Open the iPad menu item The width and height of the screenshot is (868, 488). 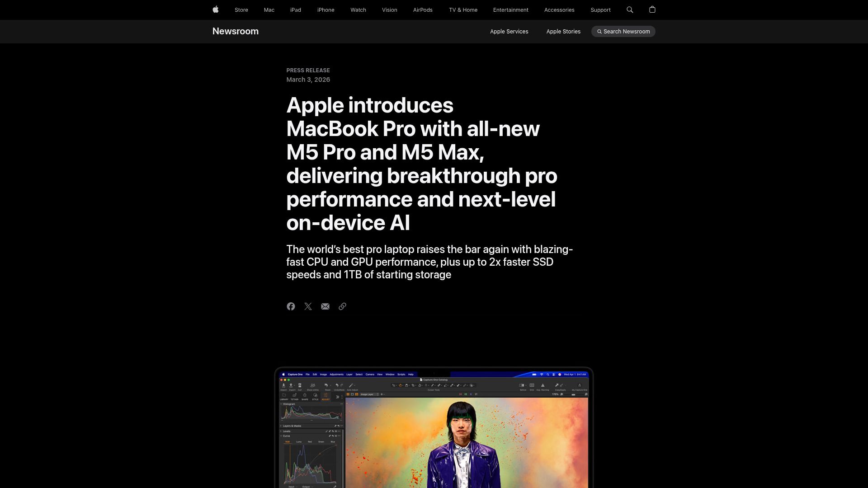[296, 10]
